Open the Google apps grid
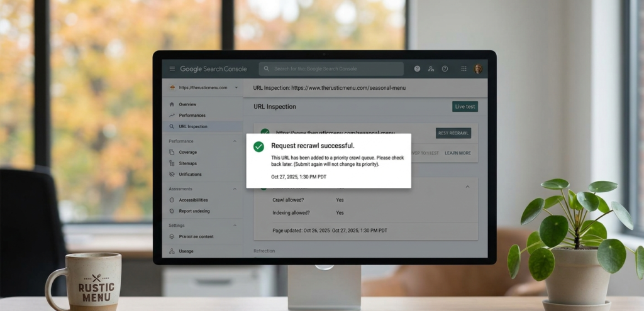Viewport: 644px width, 311px height. point(464,69)
